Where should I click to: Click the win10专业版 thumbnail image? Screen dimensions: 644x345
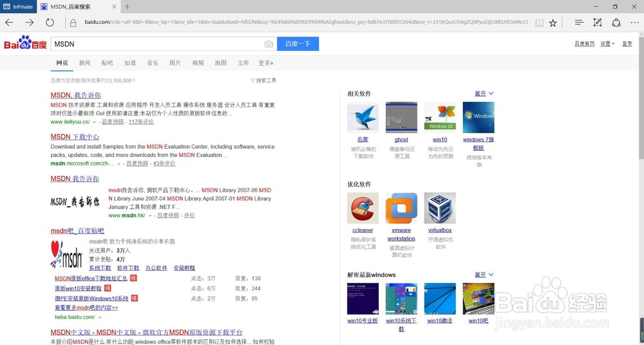coord(363,299)
